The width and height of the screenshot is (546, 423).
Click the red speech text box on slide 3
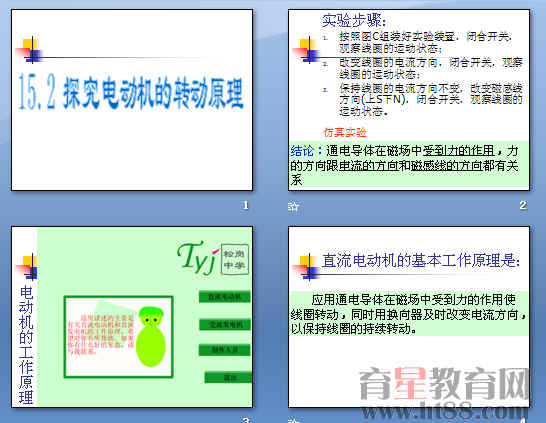point(100,335)
